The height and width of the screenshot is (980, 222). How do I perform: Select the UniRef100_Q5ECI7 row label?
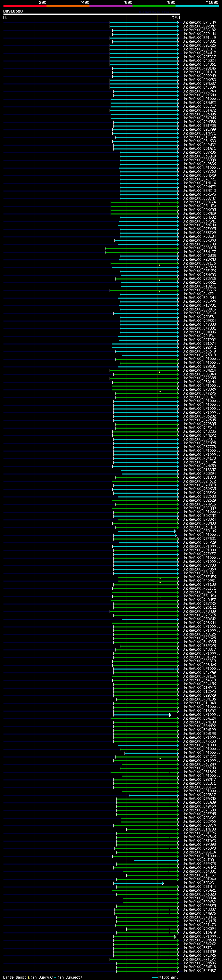tap(199, 57)
